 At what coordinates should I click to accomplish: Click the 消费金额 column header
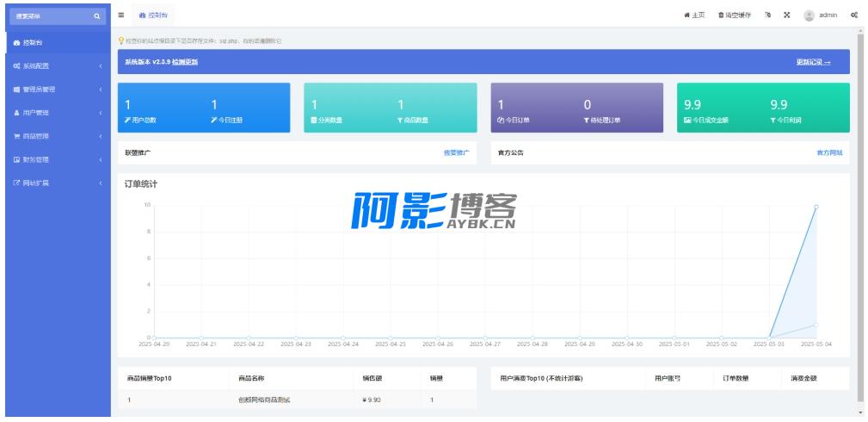click(803, 379)
